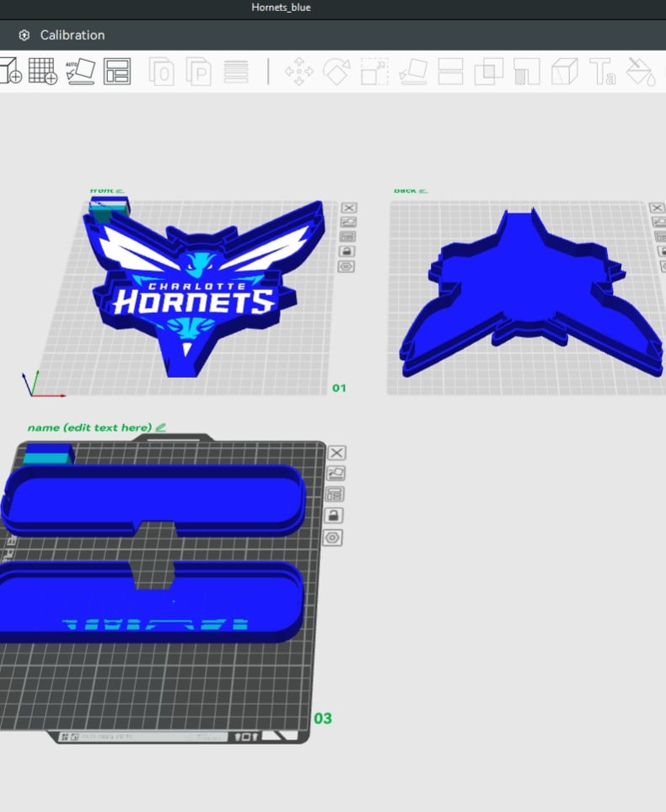
Task: Select the Support painting tool
Action: (527, 71)
